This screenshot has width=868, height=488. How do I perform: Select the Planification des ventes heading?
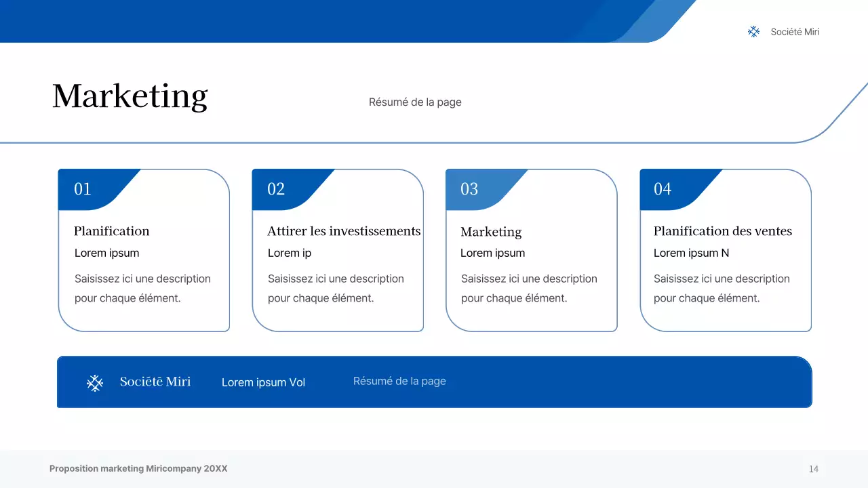(722, 231)
